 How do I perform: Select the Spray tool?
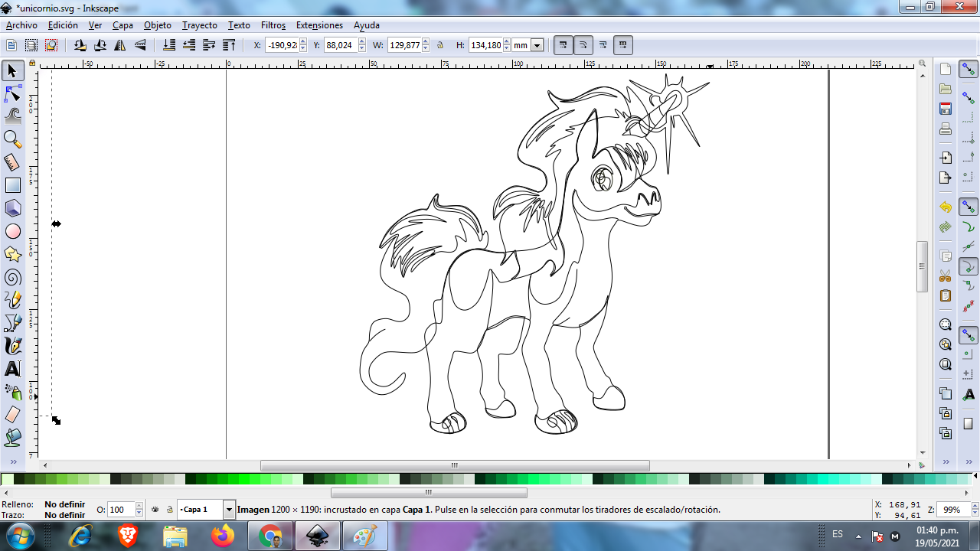coord(12,392)
